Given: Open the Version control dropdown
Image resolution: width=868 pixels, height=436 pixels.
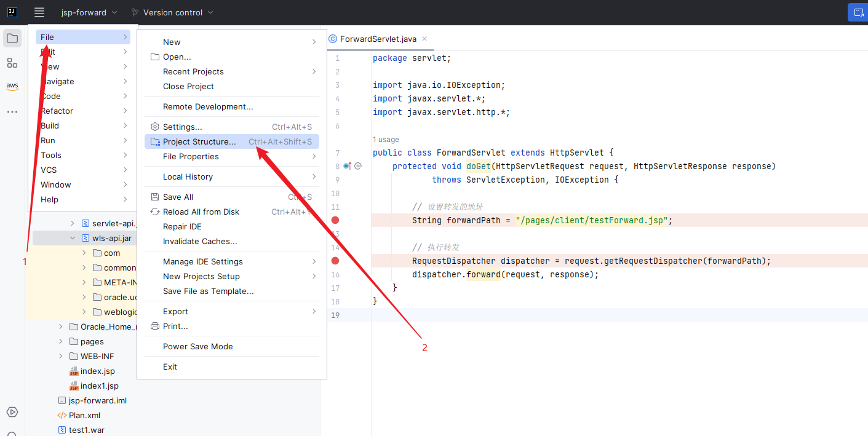Looking at the screenshot, I should (x=172, y=12).
